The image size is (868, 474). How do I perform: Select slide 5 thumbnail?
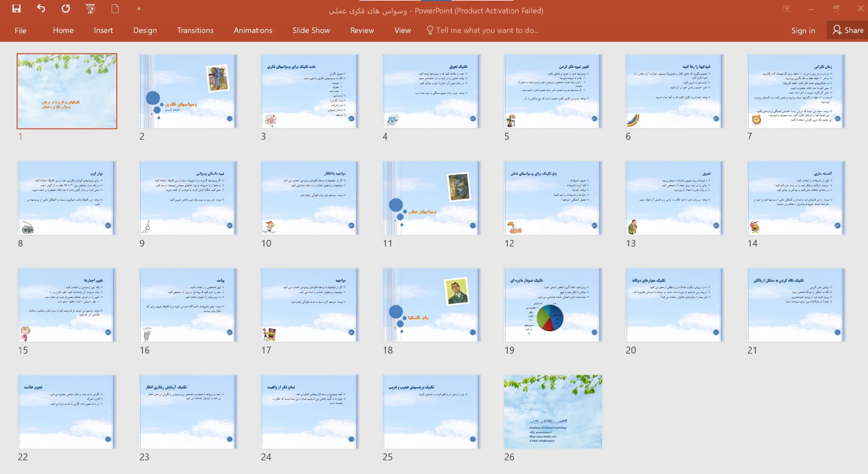tap(553, 91)
